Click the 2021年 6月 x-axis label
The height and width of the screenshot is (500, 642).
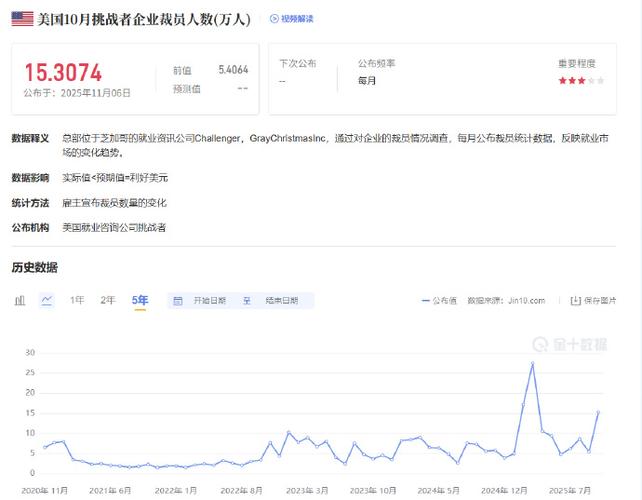110,490
